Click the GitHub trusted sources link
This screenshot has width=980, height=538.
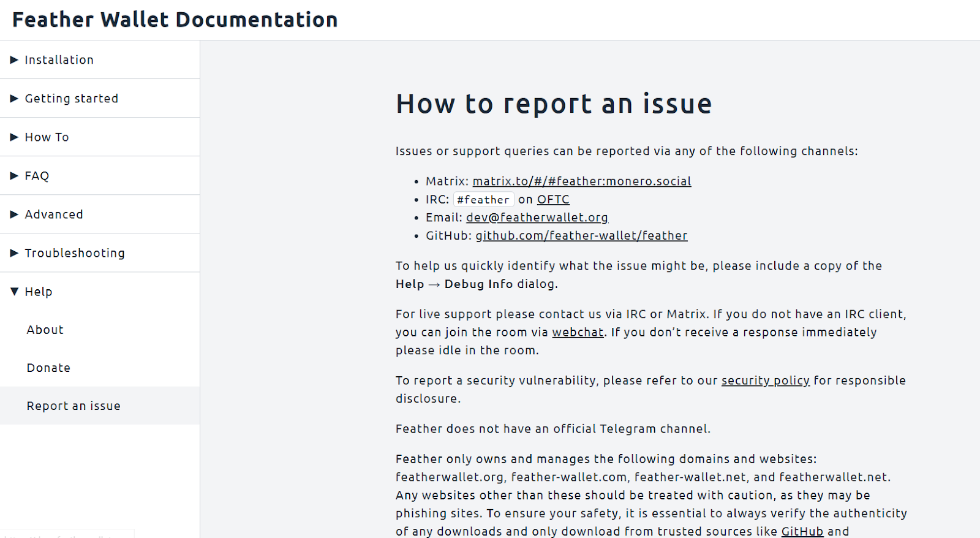point(802,531)
